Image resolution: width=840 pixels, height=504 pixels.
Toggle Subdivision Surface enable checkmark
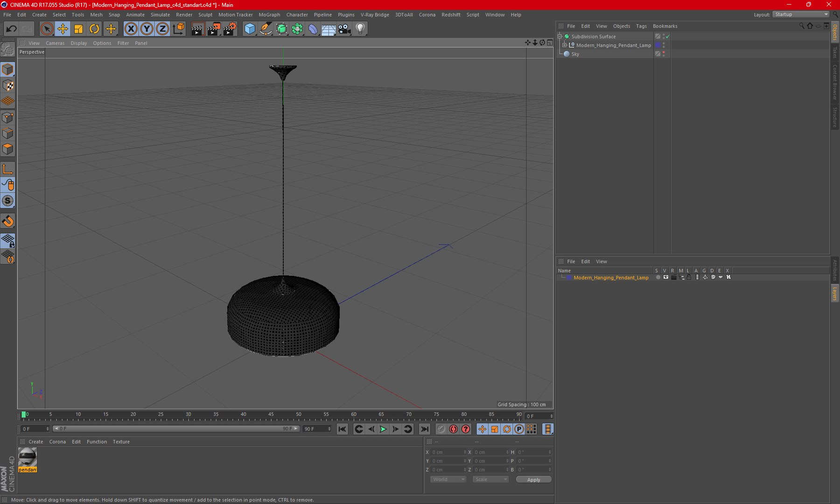[x=668, y=36]
